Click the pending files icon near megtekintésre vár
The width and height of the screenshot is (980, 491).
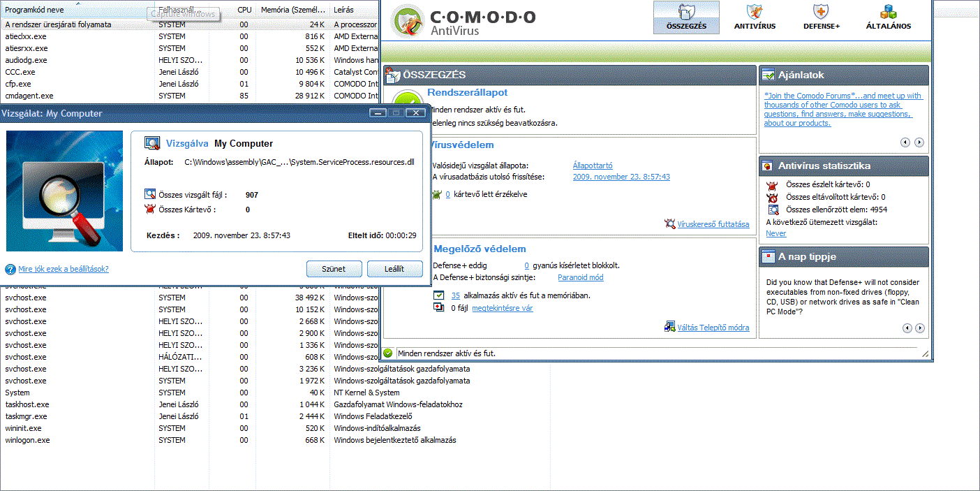[438, 308]
